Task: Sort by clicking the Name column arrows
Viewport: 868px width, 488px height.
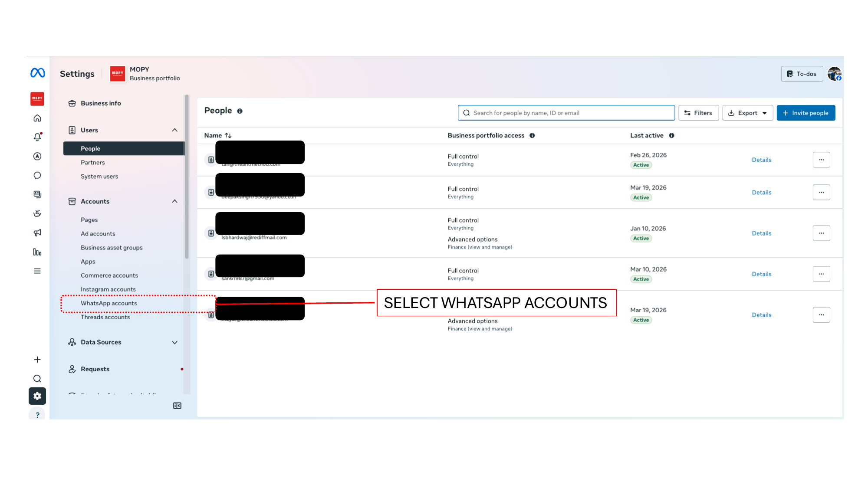Action: point(228,135)
